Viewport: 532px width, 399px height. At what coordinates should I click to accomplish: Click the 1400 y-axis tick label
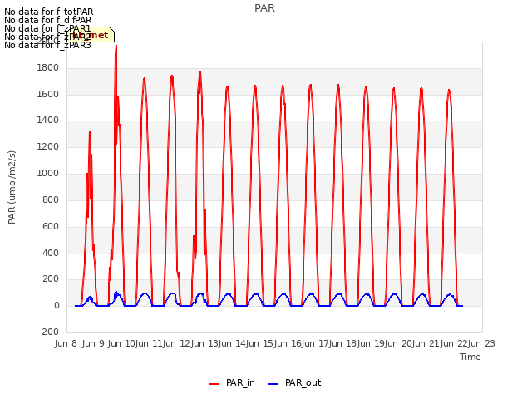click(48, 120)
